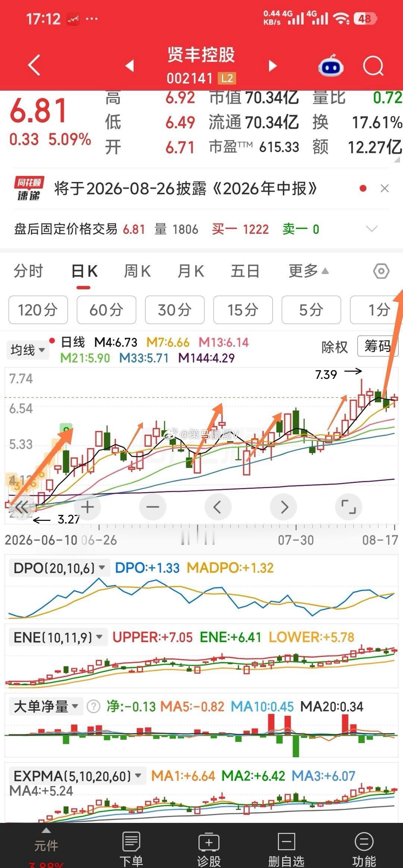The image size is (403, 868).
Task: Go to previous stock with left triangle
Action: [x=129, y=66]
